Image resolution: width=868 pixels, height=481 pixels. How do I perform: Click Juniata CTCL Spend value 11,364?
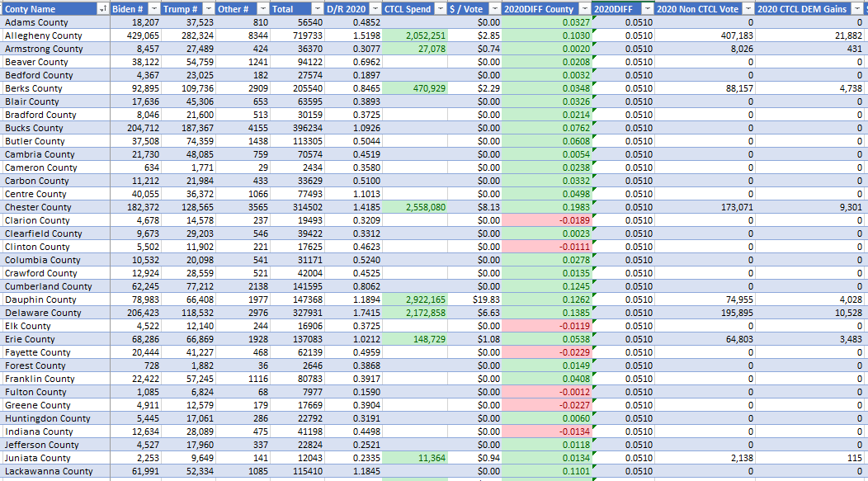point(432,458)
